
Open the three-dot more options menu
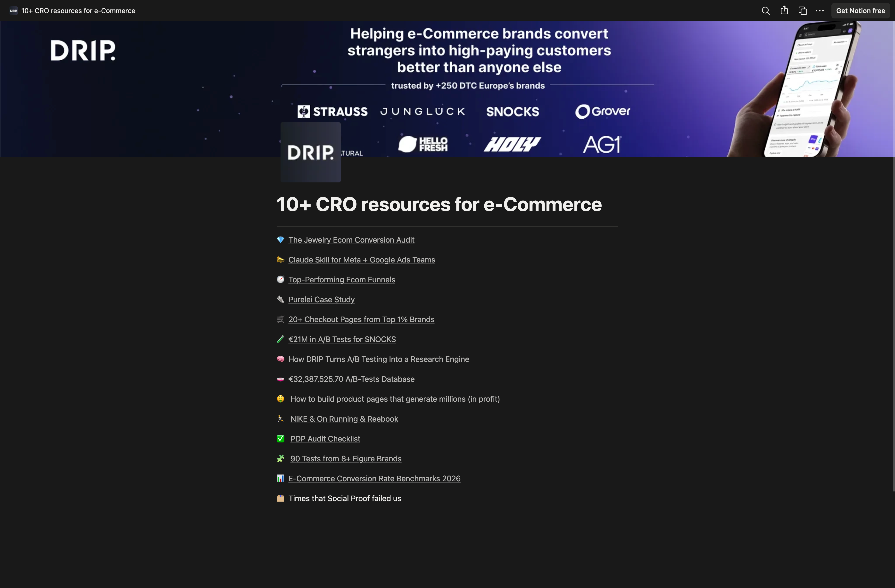coord(820,10)
